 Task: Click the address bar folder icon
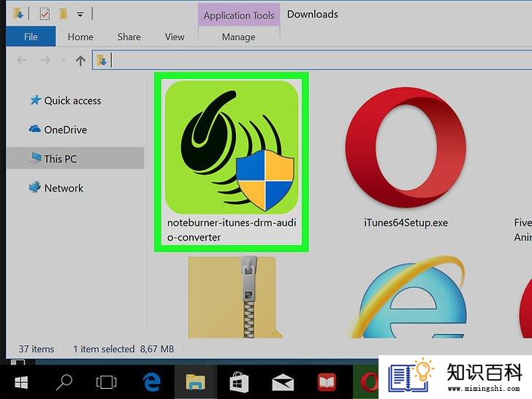[102, 61]
